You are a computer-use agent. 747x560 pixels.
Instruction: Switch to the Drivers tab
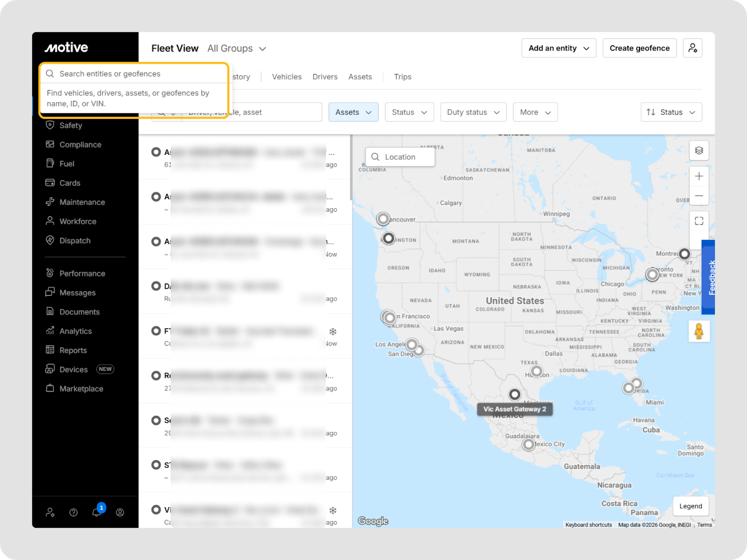click(325, 77)
